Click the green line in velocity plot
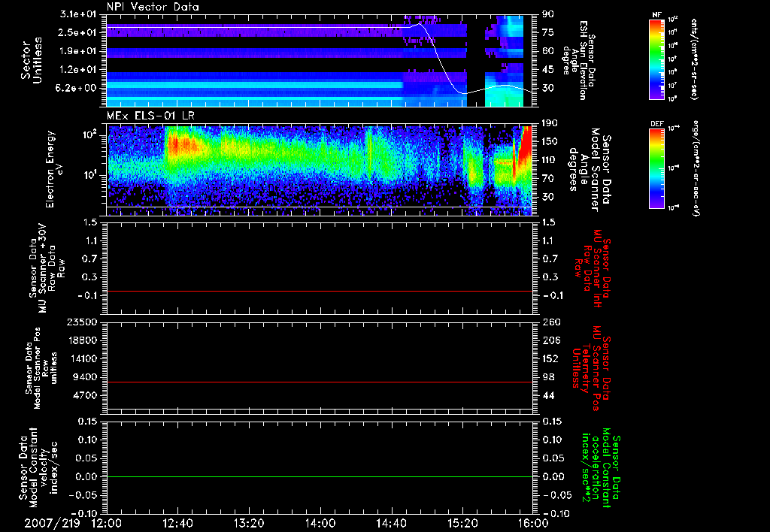Image resolution: width=770 pixels, height=532 pixels. (320, 476)
